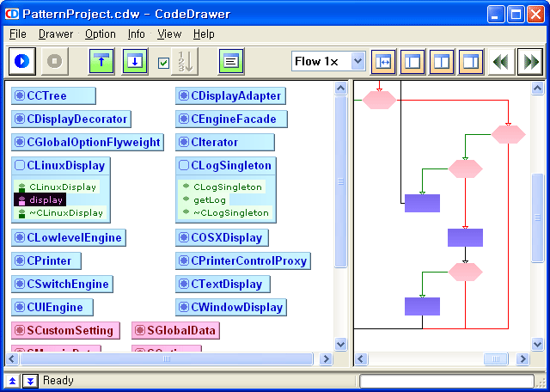Click the blue down-arrow toolbar icon
Viewport: 550px width, 392px height.
[133, 61]
